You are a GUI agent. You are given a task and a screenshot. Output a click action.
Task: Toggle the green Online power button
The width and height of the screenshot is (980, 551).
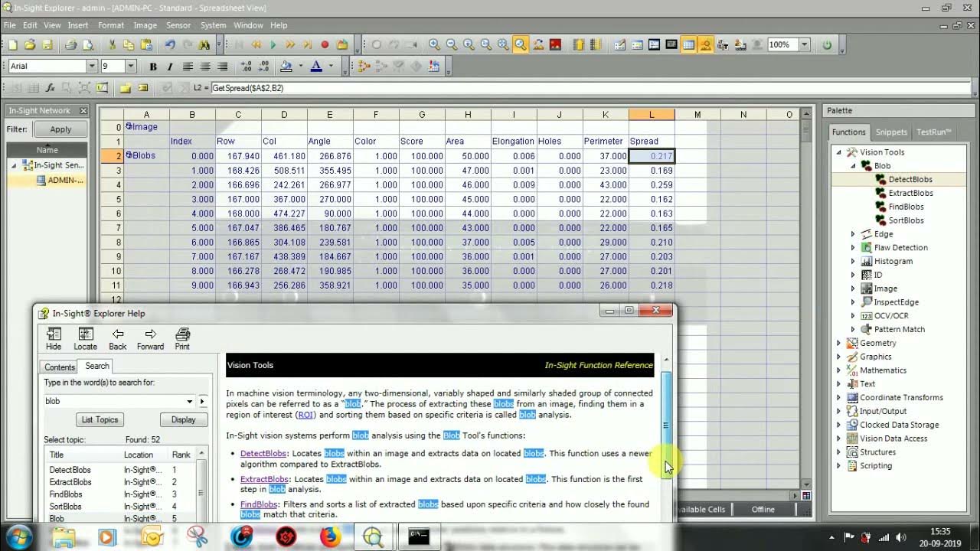point(827,45)
